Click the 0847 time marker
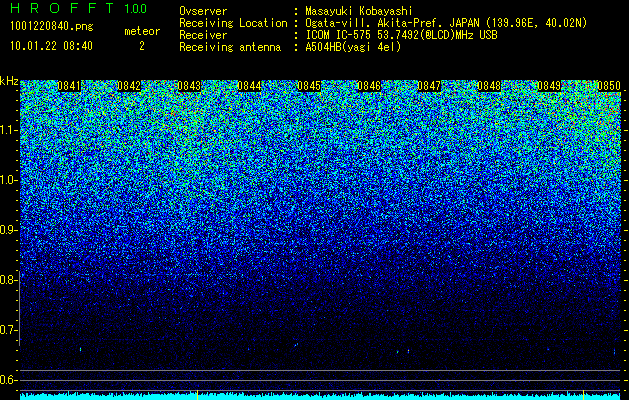629x400 pixels. click(429, 86)
